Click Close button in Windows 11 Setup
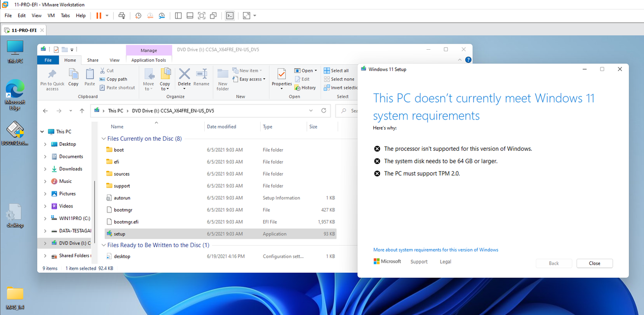The height and width of the screenshot is (315, 644). coord(595,263)
